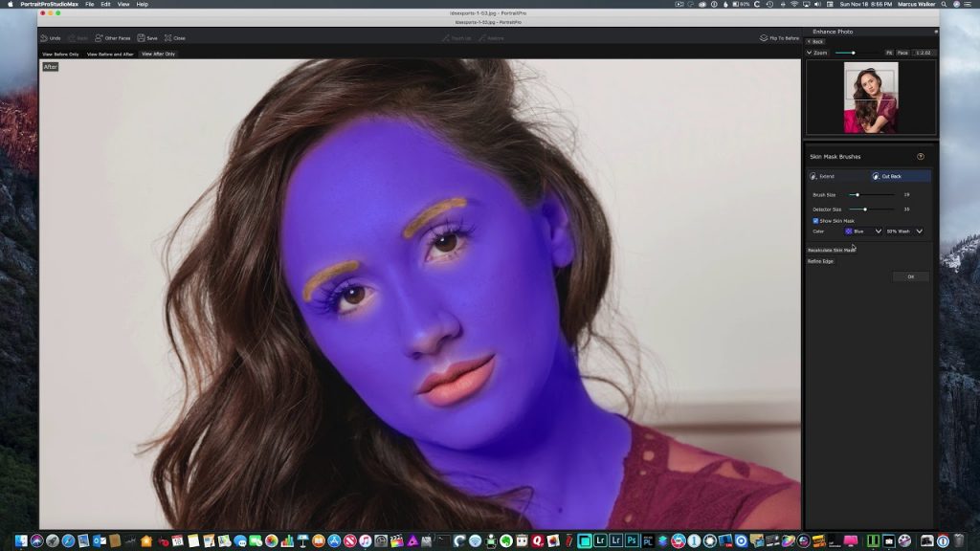This screenshot has width=980, height=551.
Task: Open Siri from the Dock
Action: [x=37, y=541]
